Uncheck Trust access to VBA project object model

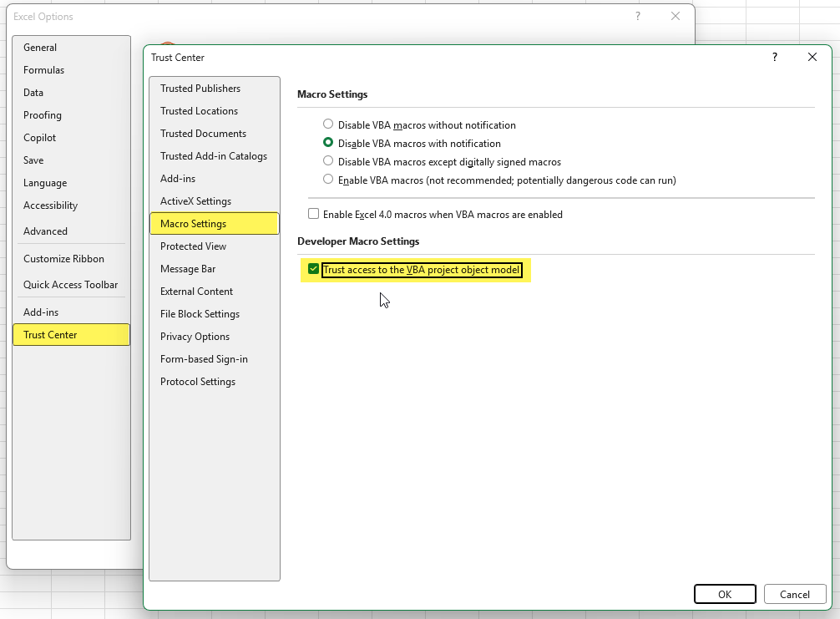(x=313, y=269)
